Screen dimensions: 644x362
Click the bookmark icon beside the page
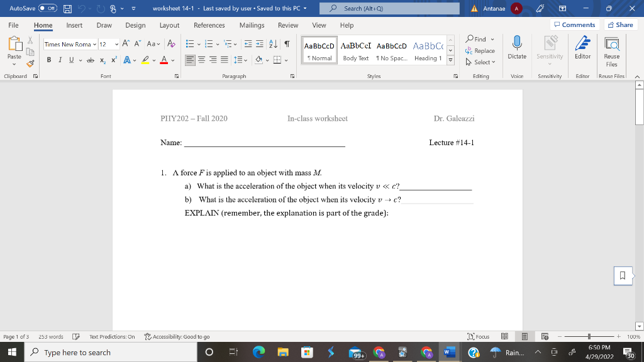pos(623,276)
